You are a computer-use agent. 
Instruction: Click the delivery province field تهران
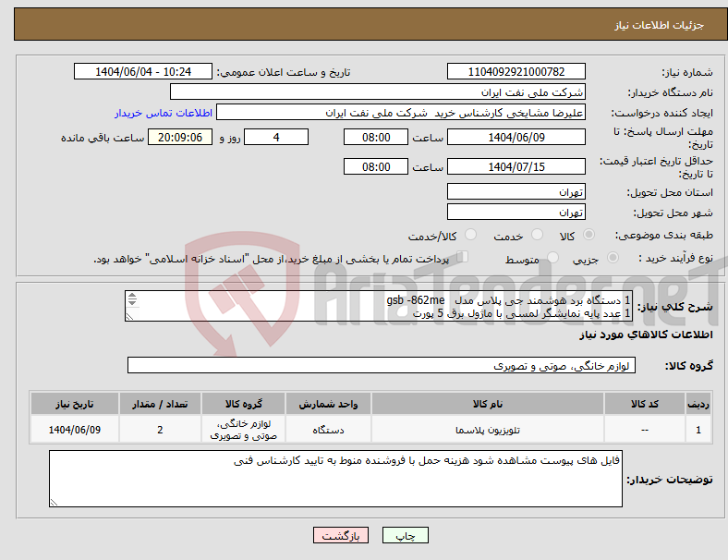pos(516,191)
